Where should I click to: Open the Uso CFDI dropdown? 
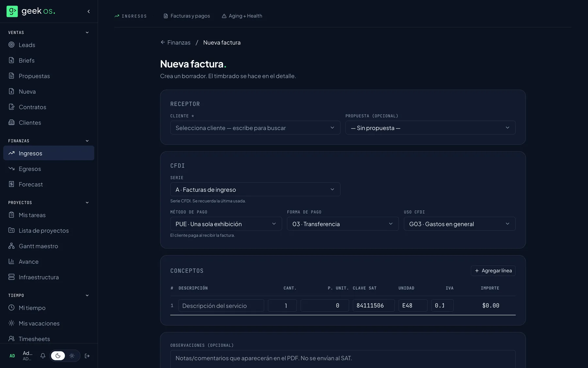tap(460, 224)
